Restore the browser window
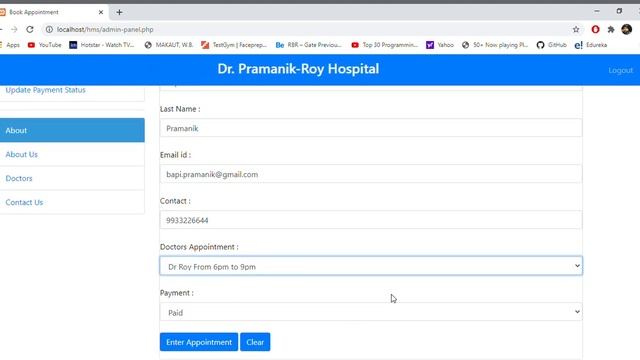Screen dimensions: 640x360 pos(619,11)
